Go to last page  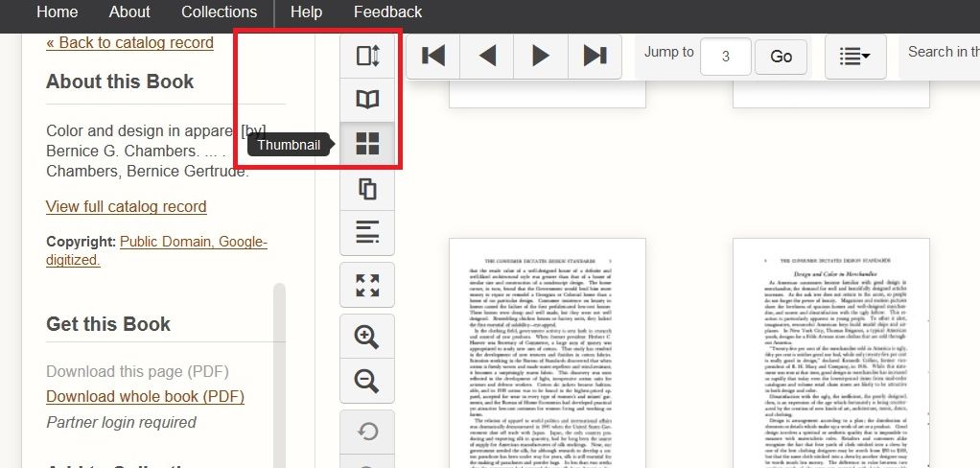(595, 57)
